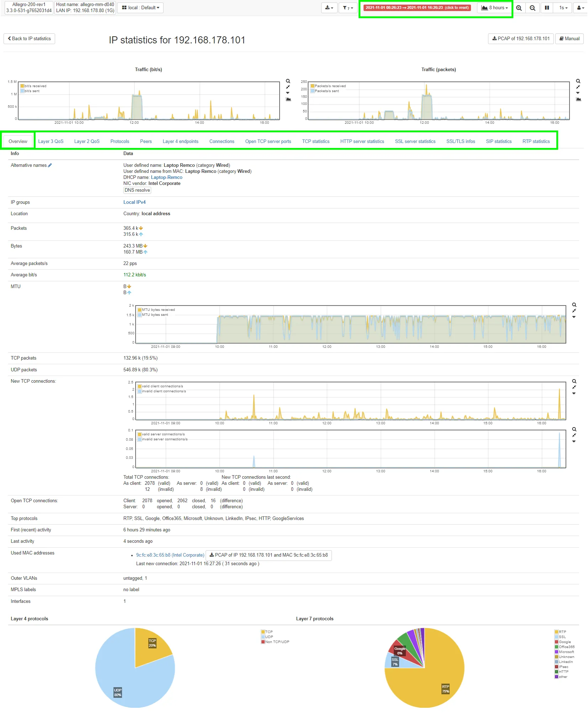Expand the 8 hours time span dropdown
This screenshot has height=727, width=588.
pyautogui.click(x=494, y=8)
